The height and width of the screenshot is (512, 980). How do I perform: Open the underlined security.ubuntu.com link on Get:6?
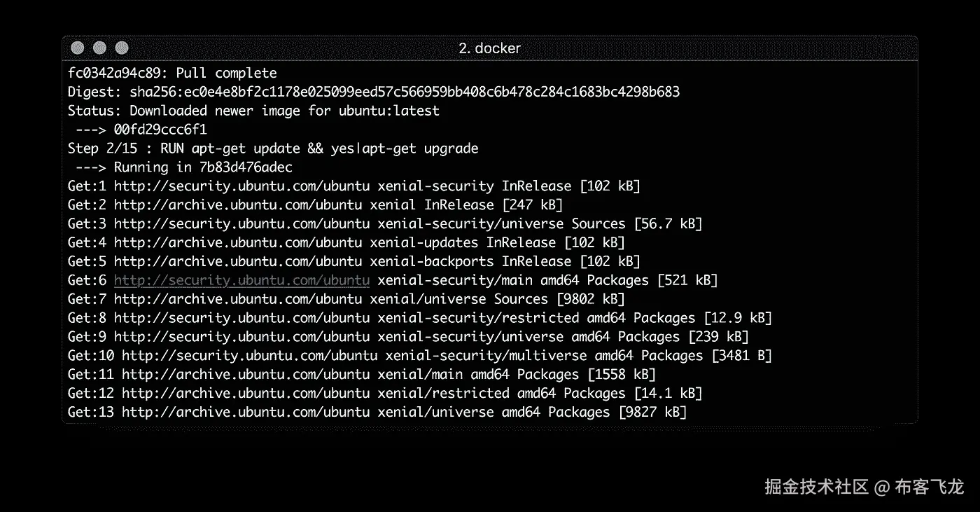tap(241, 280)
